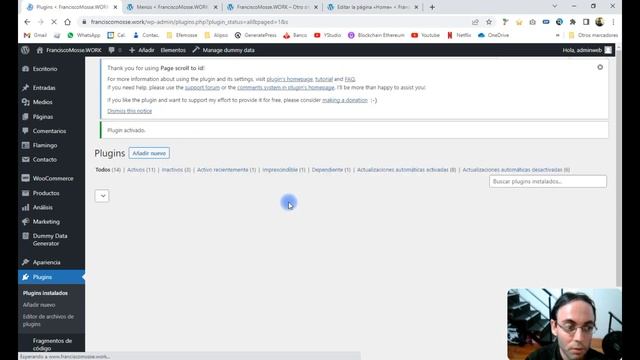Open Fragmentos de código in the sidebar

[52, 344]
